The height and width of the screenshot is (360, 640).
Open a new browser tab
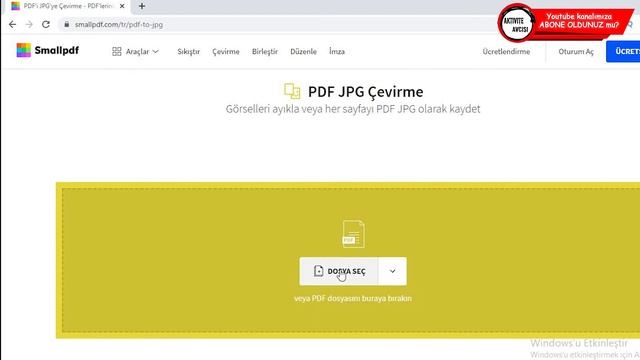[142, 6]
